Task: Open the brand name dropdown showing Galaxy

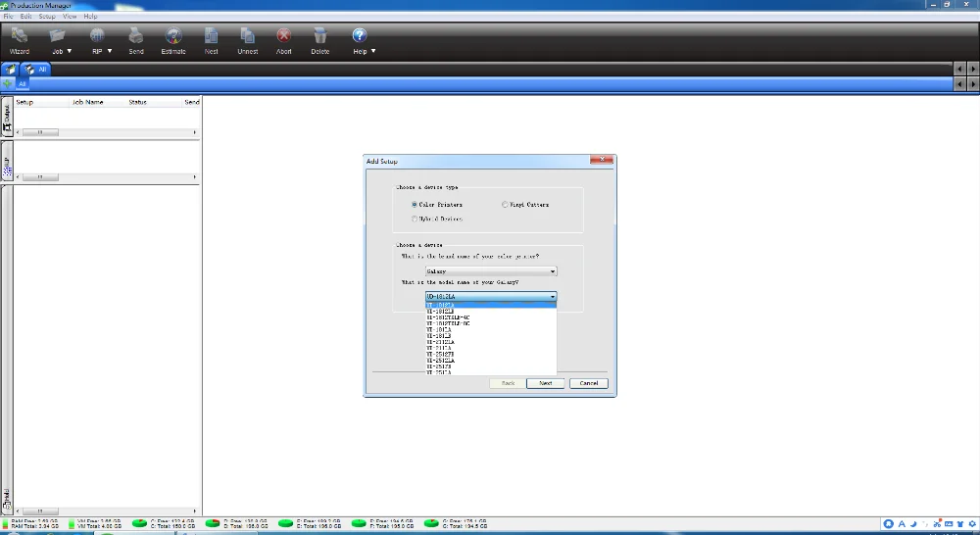Action: click(x=491, y=271)
